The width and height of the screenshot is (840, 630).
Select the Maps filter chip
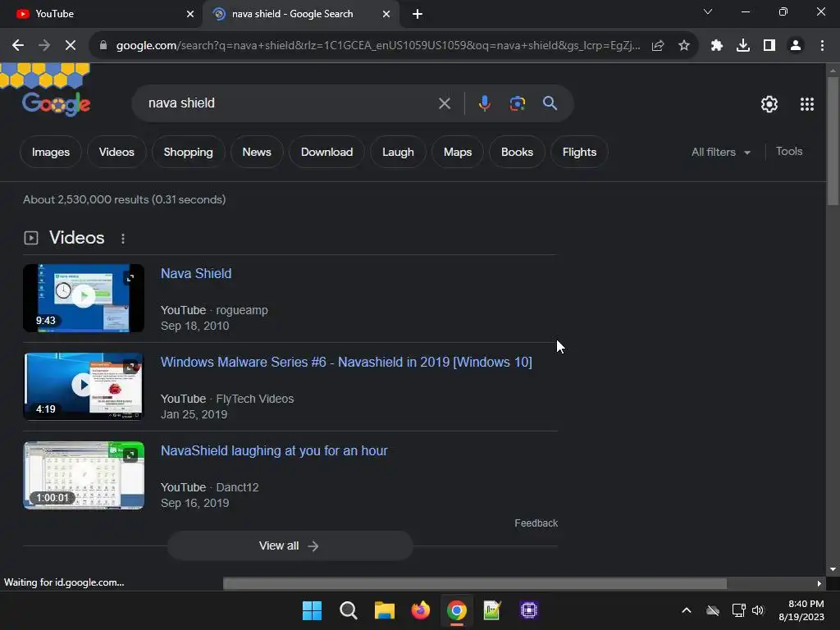pos(458,152)
